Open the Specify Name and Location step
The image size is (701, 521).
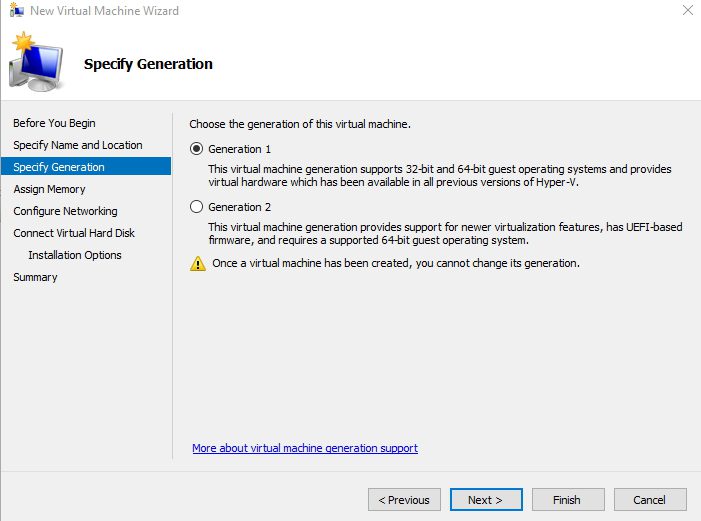(77, 145)
